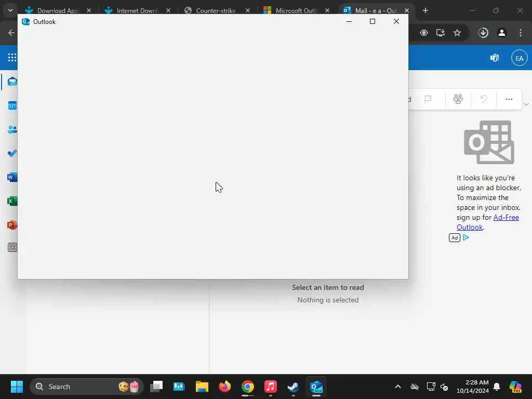
Task: Click the diamond extension icon in address bar
Action: click(424, 33)
